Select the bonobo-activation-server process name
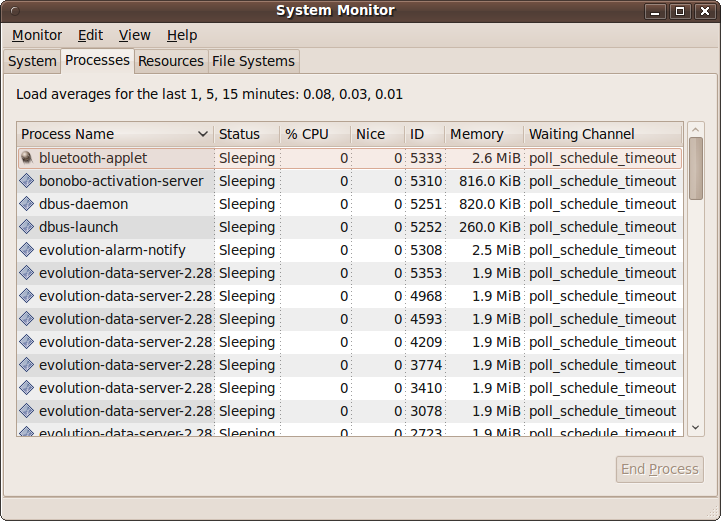The width and height of the screenshot is (721, 521). (121, 181)
